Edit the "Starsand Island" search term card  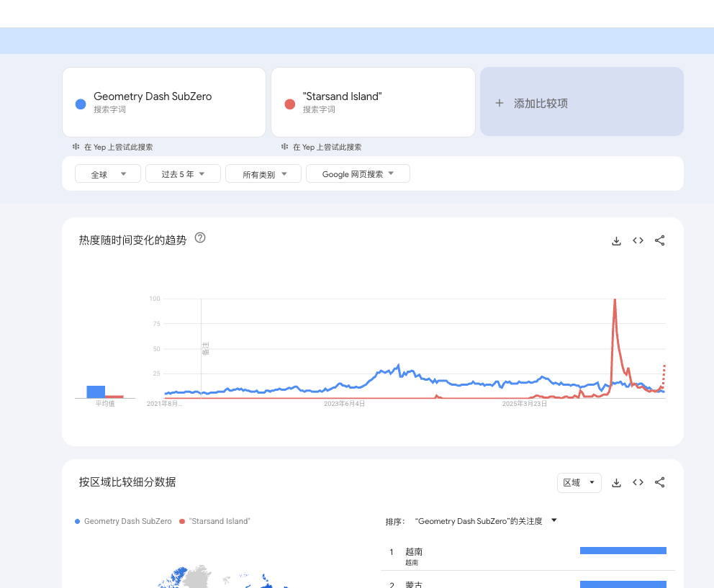coord(373,102)
